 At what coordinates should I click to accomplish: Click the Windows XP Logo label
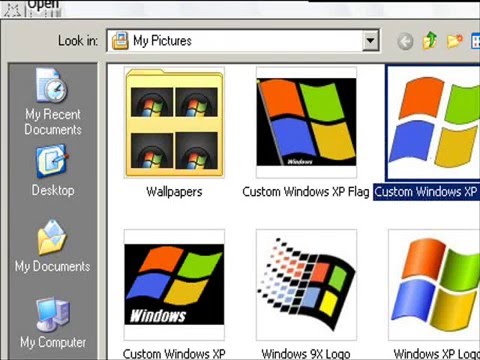[x=437, y=353]
